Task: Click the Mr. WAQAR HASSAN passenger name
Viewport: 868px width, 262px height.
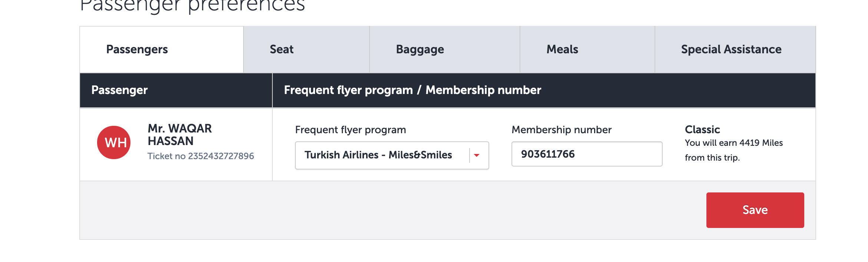Action: 180,135
